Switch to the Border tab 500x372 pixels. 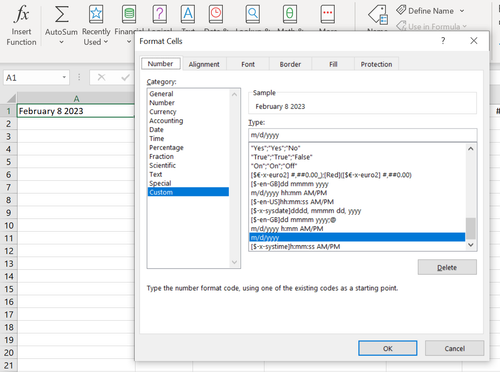(x=290, y=64)
